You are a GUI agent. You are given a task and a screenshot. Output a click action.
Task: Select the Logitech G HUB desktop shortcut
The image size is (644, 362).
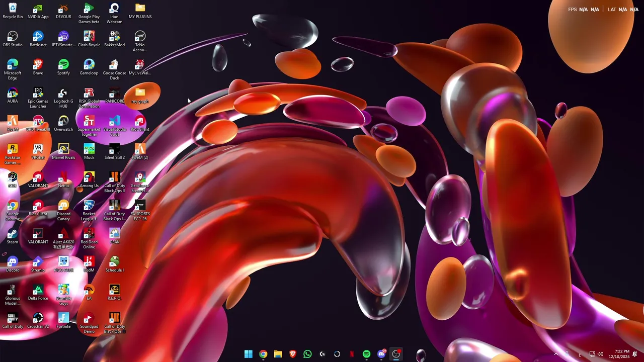point(63,98)
